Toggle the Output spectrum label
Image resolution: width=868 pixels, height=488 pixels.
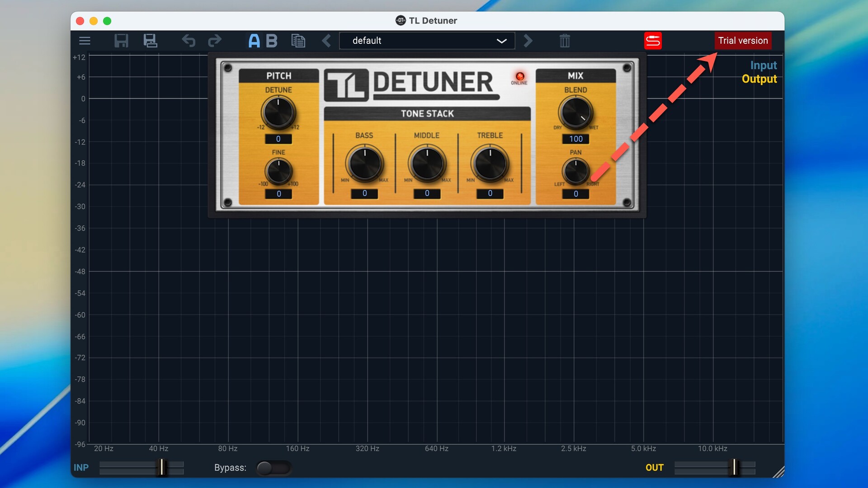[759, 79]
